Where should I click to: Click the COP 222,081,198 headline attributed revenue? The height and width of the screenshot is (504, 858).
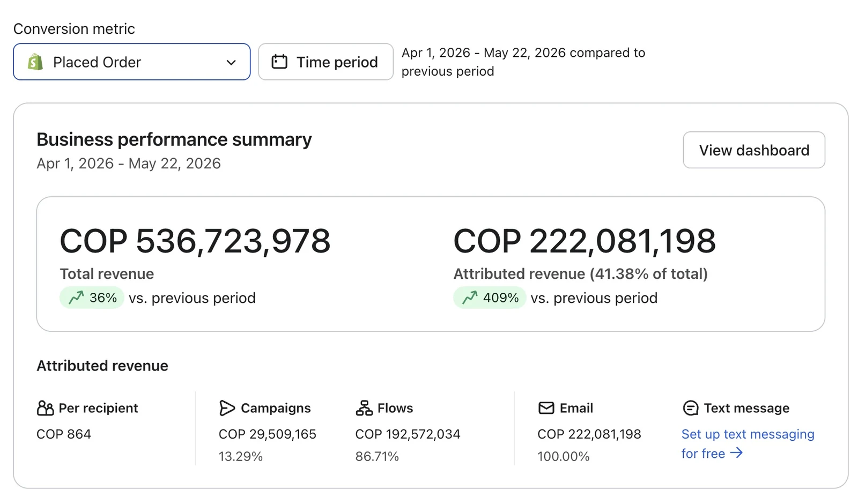[x=585, y=241]
